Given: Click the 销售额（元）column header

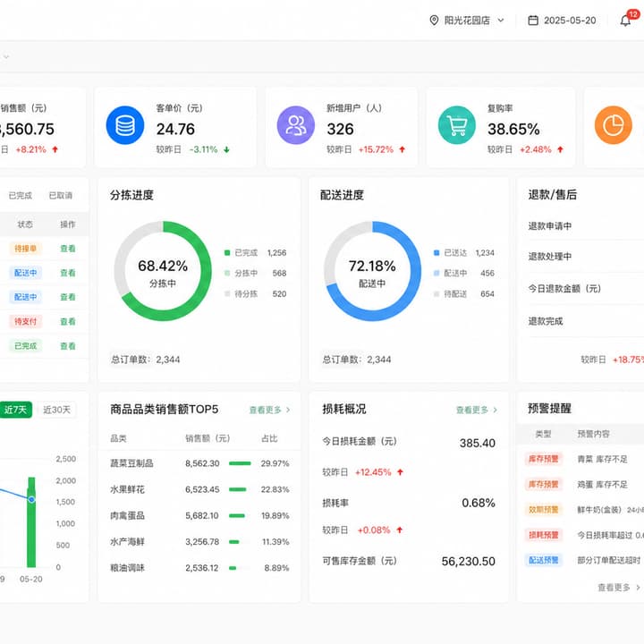Looking at the screenshot, I should pyautogui.click(x=208, y=438).
